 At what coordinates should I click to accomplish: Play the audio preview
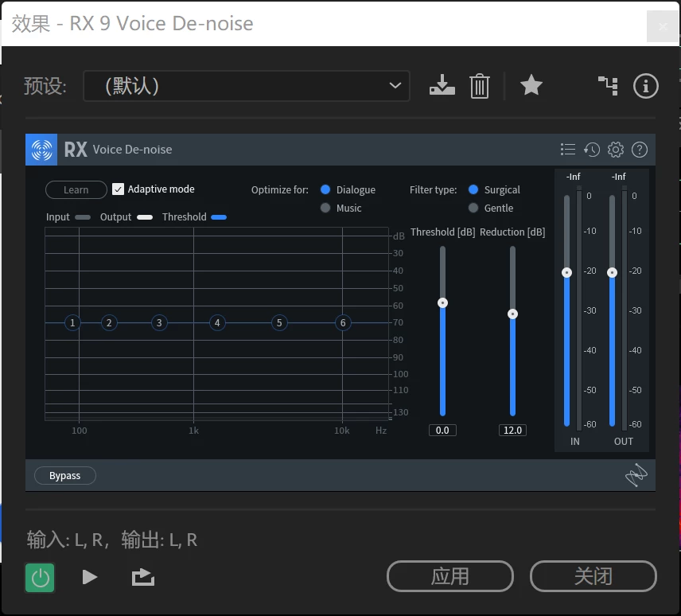pyautogui.click(x=89, y=577)
